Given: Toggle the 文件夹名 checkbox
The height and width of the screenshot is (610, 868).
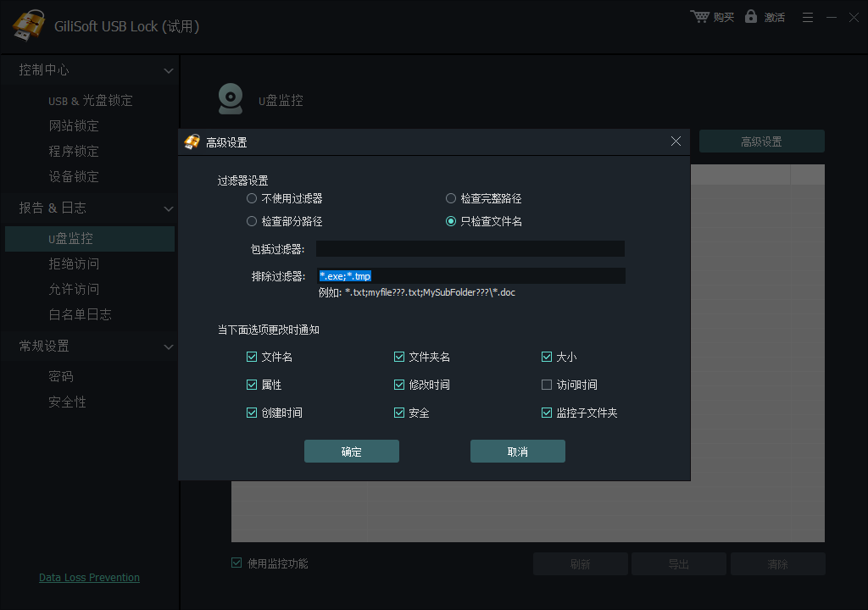Looking at the screenshot, I should (399, 357).
